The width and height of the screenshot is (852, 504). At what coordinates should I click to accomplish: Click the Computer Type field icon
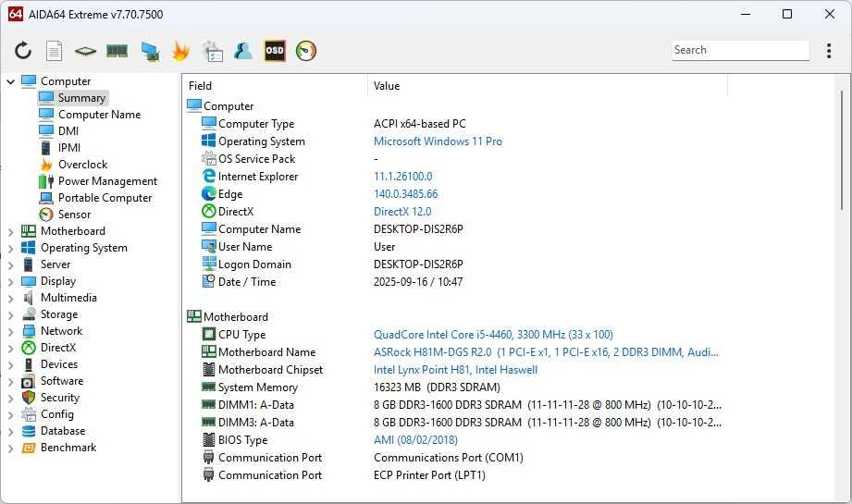tap(209, 123)
